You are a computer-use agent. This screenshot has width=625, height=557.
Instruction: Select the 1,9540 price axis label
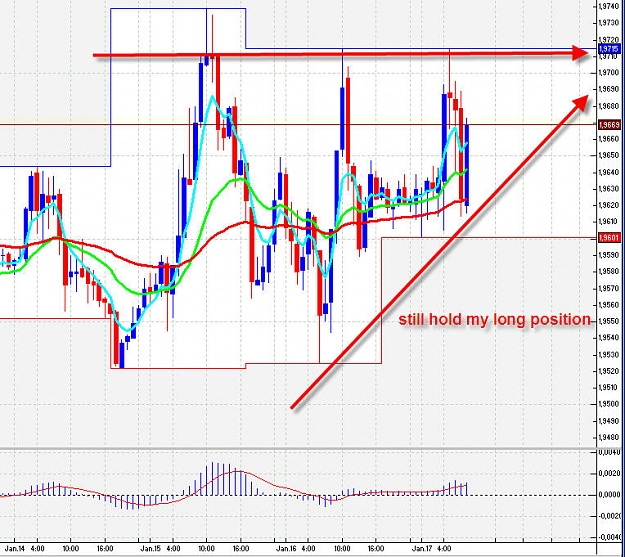[610, 337]
